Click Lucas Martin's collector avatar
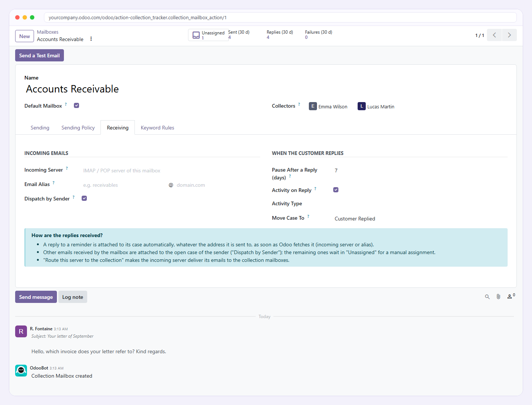 (x=362, y=106)
